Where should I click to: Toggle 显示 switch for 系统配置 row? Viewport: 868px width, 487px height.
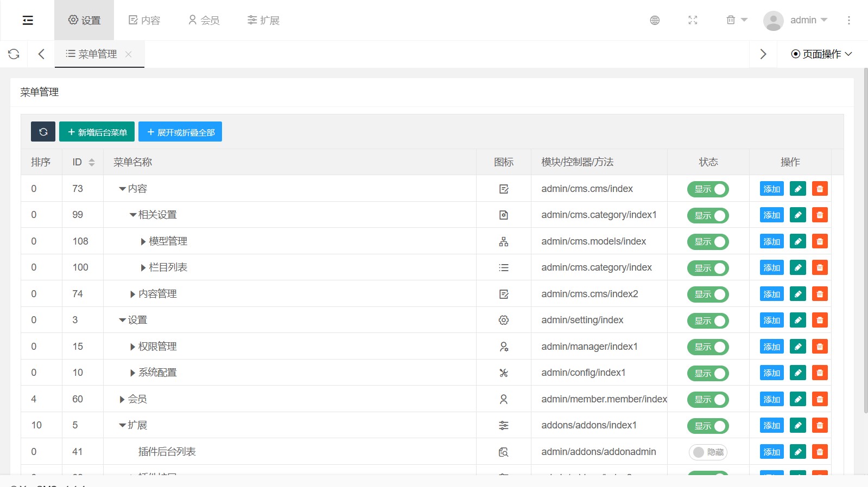(708, 373)
